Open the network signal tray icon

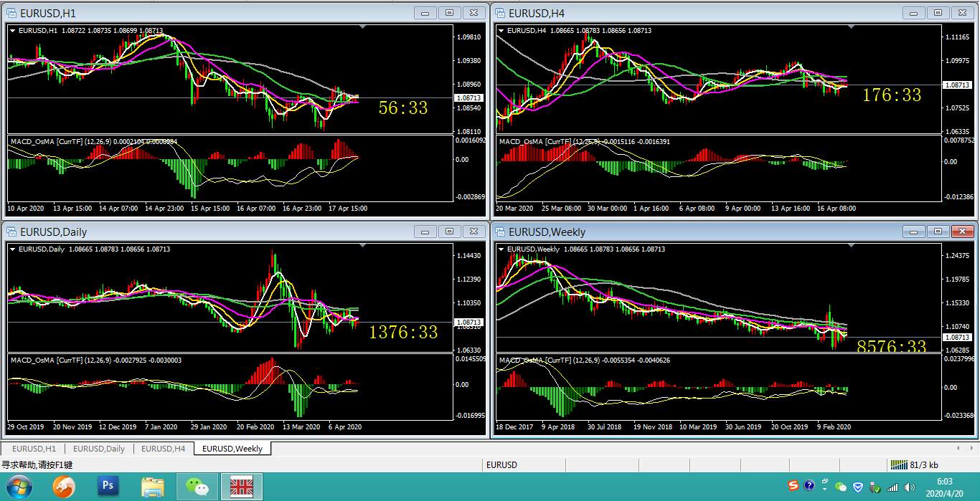[892, 487]
